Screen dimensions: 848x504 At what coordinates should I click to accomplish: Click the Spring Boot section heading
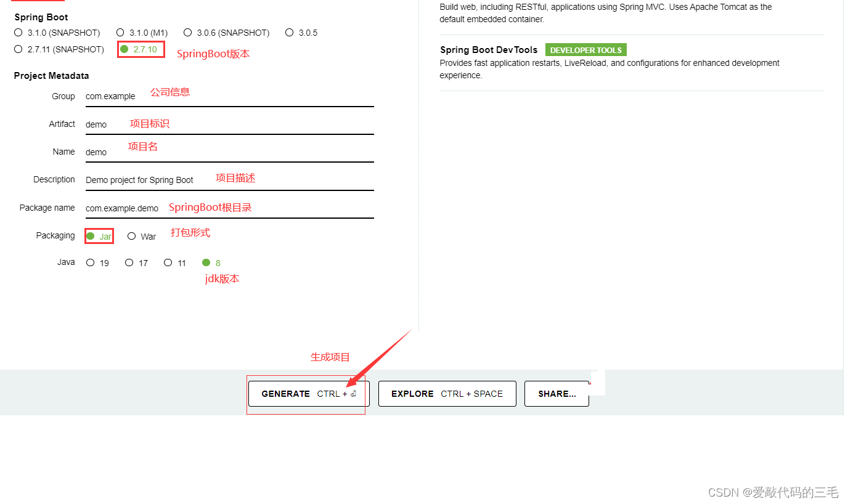(x=41, y=17)
